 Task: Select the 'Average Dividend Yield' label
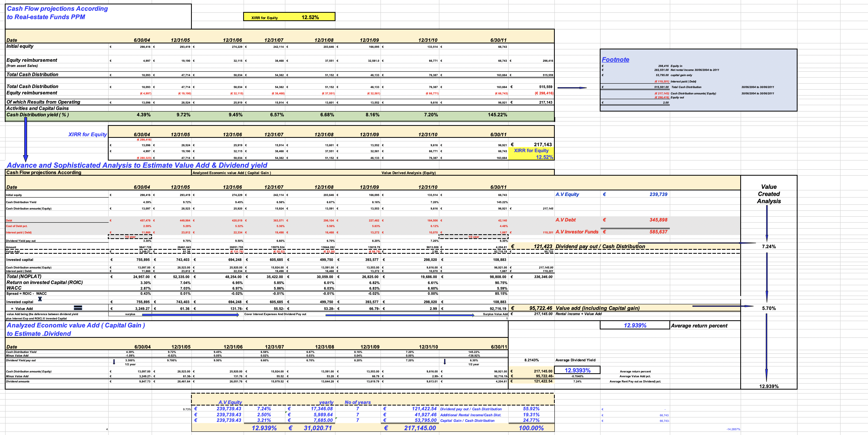tap(575, 360)
